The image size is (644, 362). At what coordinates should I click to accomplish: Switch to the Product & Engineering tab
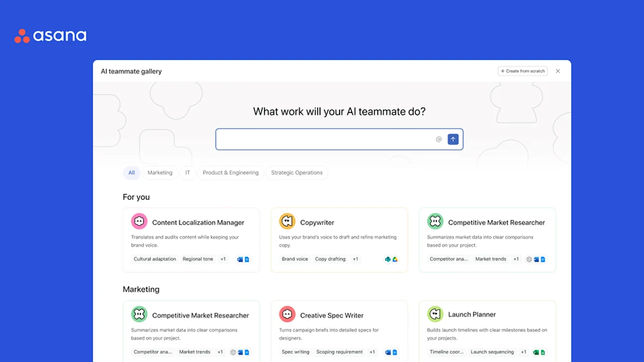click(230, 172)
